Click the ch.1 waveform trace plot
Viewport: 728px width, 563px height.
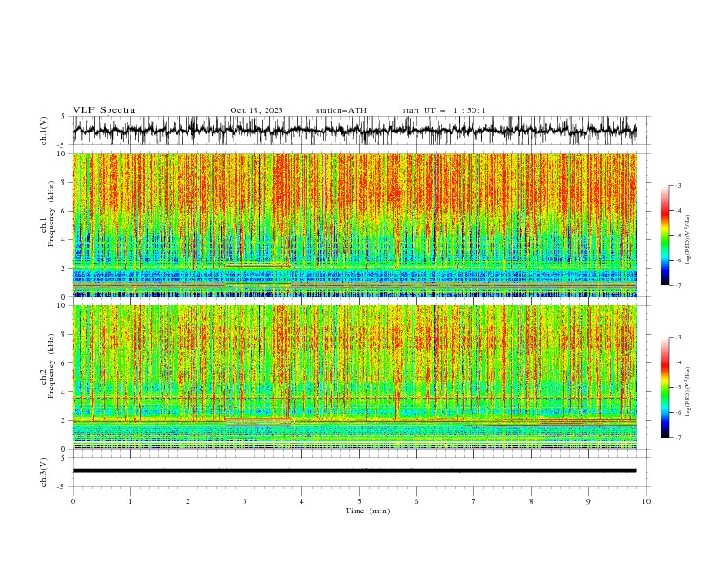tap(355, 131)
